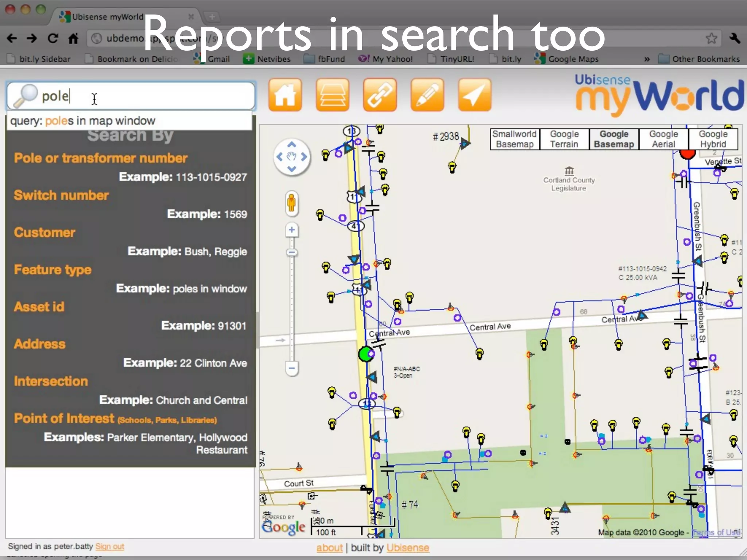Switch to Google Aerial view

[x=663, y=139]
